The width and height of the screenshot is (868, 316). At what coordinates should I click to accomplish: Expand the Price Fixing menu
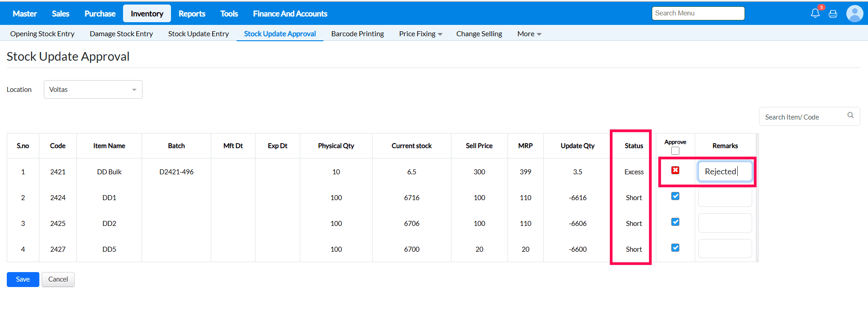420,34
